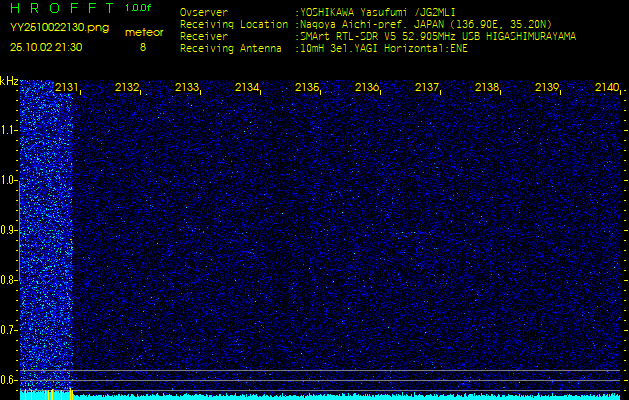The image size is (629, 400).
Task: Click the meteor label
Action: (143, 32)
